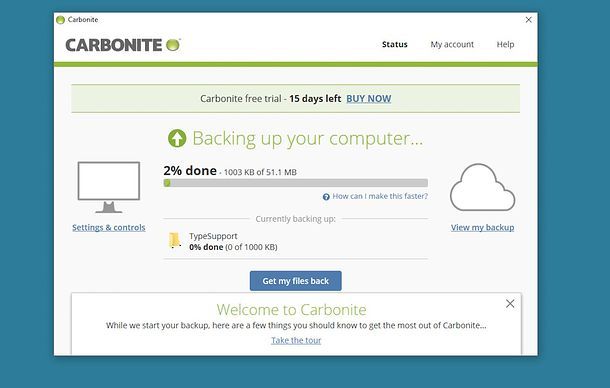The width and height of the screenshot is (610, 388).
Task: Click "1003 KB of 51.1 MB" text
Action: pyautogui.click(x=260, y=172)
